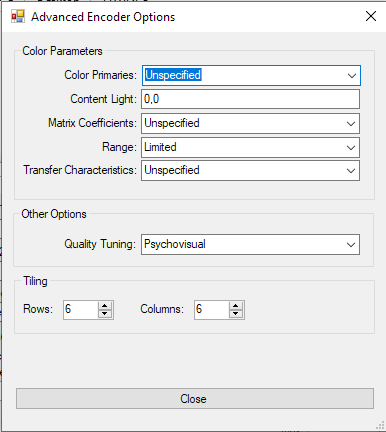The width and height of the screenshot is (386, 432).
Task: Click the Columns label
Action: pos(162,309)
